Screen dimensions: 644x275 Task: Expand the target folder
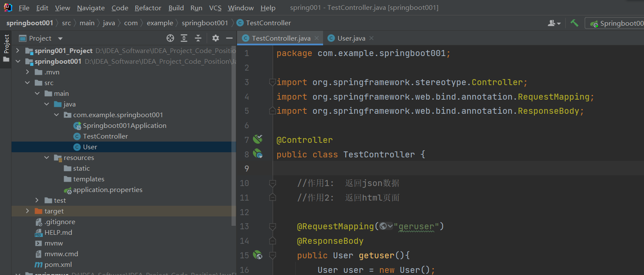(x=27, y=211)
